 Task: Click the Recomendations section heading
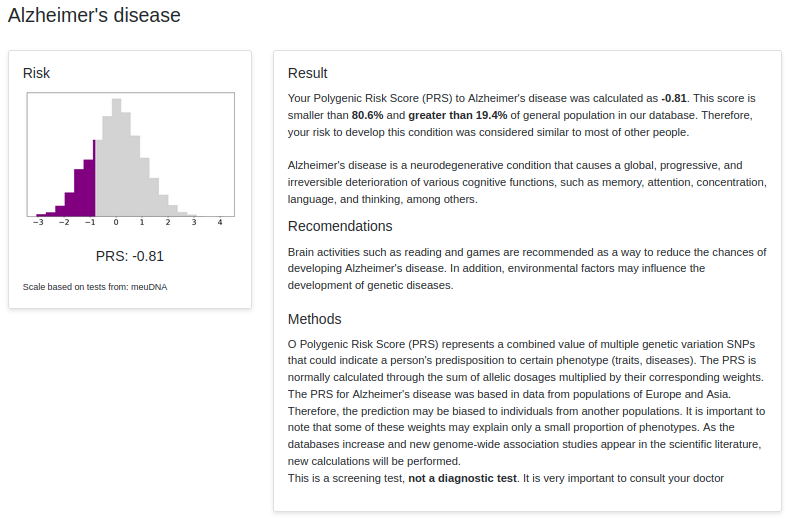tap(340, 226)
